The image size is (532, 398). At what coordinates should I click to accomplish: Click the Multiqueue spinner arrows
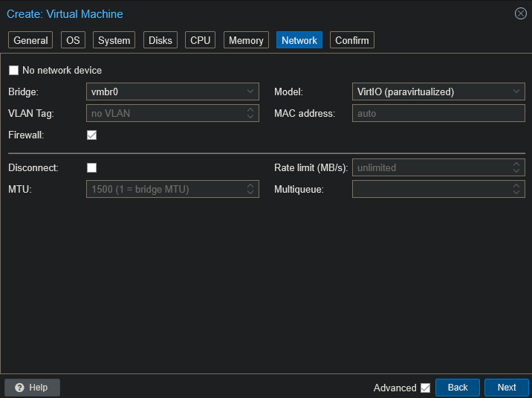coord(516,190)
